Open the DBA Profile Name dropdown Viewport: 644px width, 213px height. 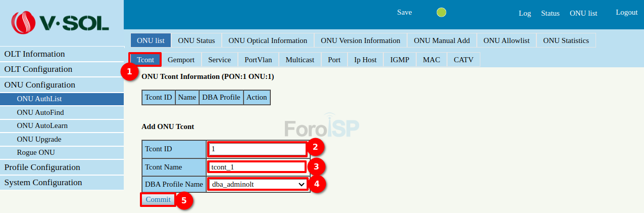click(x=258, y=184)
